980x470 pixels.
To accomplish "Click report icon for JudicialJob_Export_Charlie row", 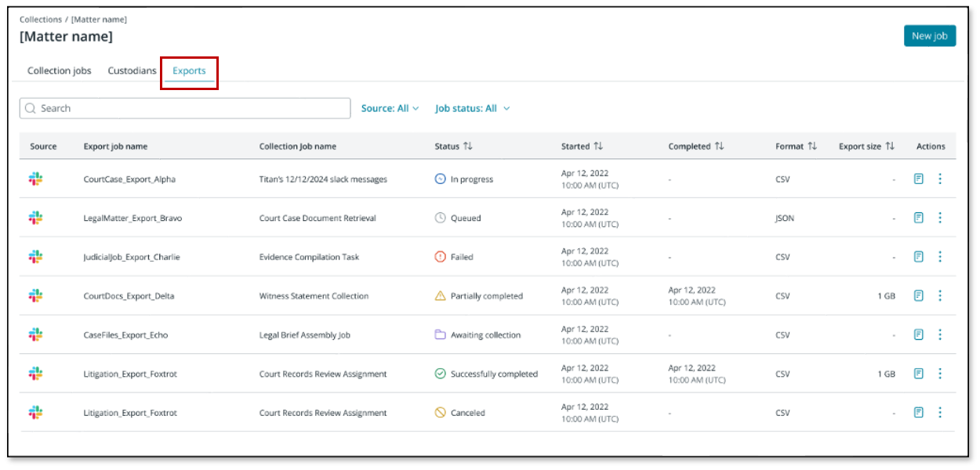I will point(918,257).
